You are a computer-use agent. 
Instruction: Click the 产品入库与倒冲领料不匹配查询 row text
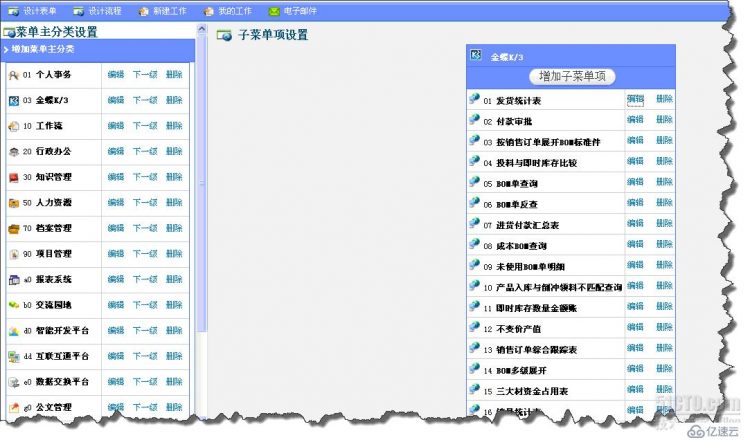click(559, 287)
